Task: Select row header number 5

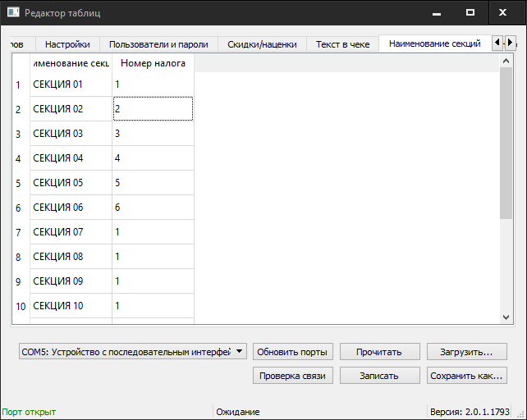Action: coord(21,183)
